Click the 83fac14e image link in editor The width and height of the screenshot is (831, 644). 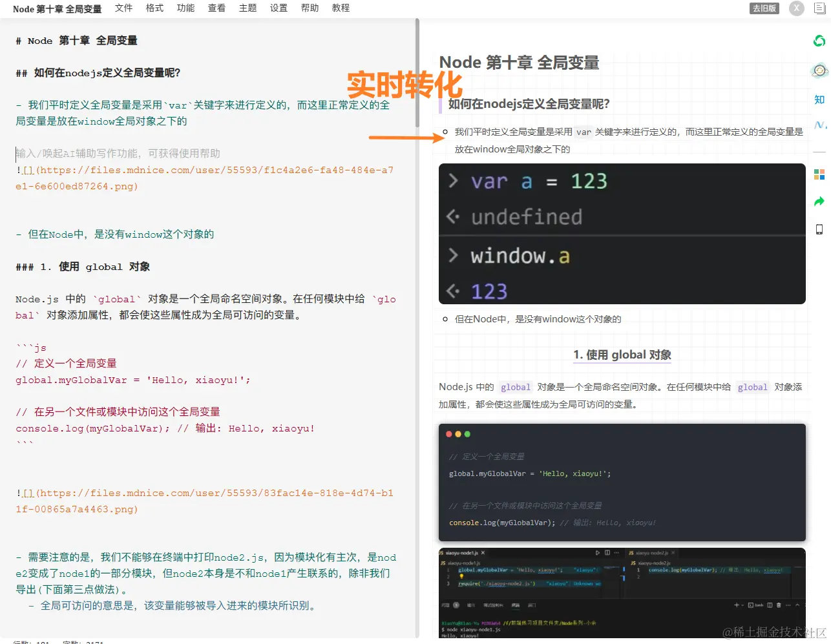205,501
